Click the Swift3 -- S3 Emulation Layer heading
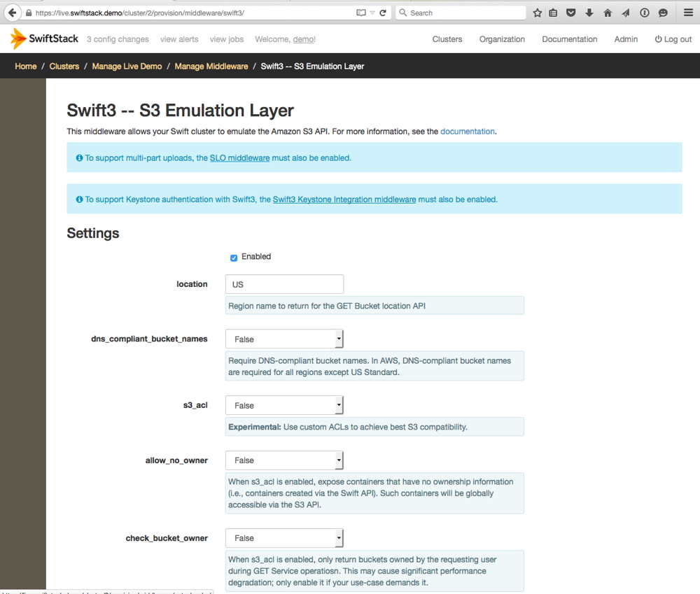This screenshot has width=700, height=594. coord(180,111)
